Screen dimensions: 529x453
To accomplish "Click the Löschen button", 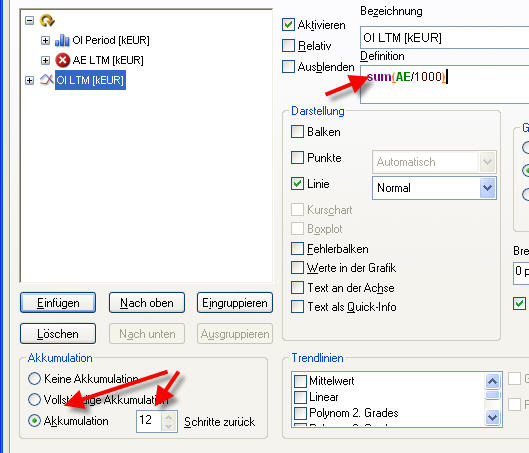I will 58,334.
